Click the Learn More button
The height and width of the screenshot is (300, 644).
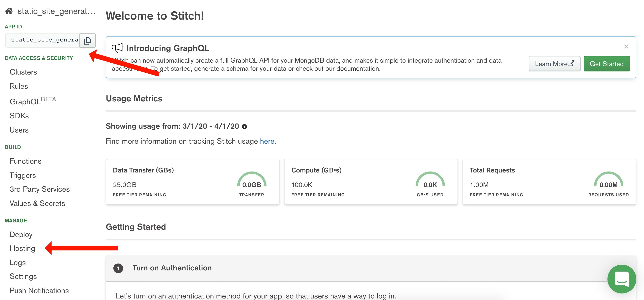(554, 64)
